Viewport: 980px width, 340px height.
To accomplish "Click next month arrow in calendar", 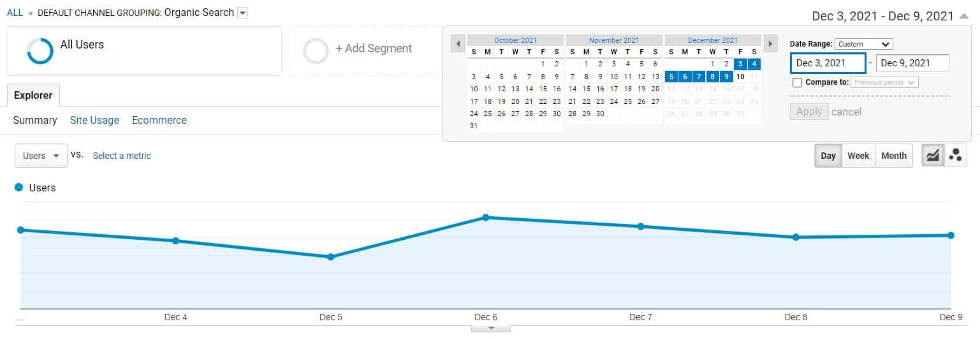I will (x=770, y=44).
